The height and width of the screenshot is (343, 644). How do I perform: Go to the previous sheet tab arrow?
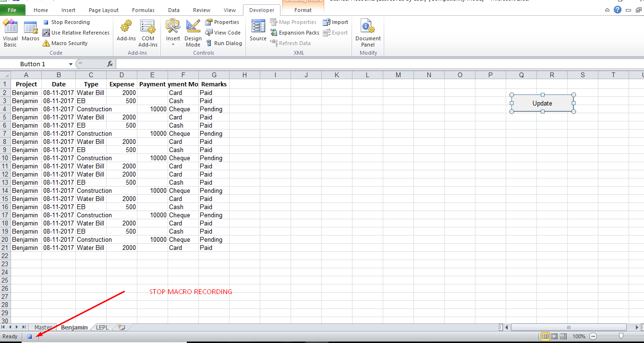11,327
